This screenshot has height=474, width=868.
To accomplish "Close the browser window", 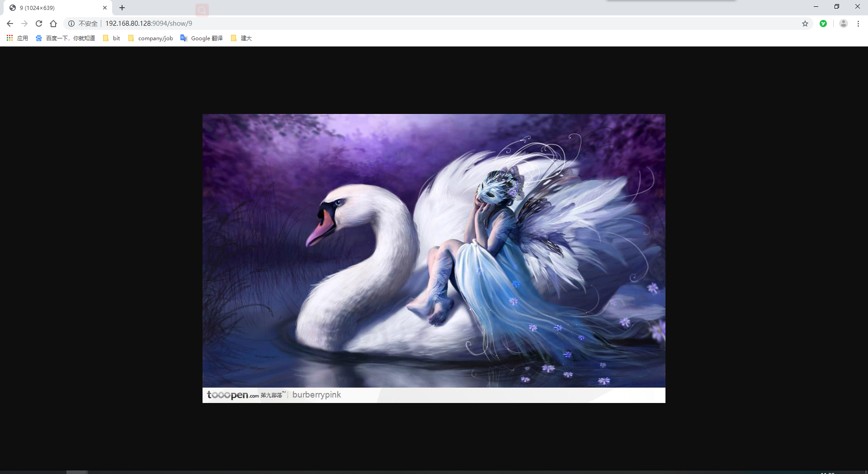I will [858, 7].
